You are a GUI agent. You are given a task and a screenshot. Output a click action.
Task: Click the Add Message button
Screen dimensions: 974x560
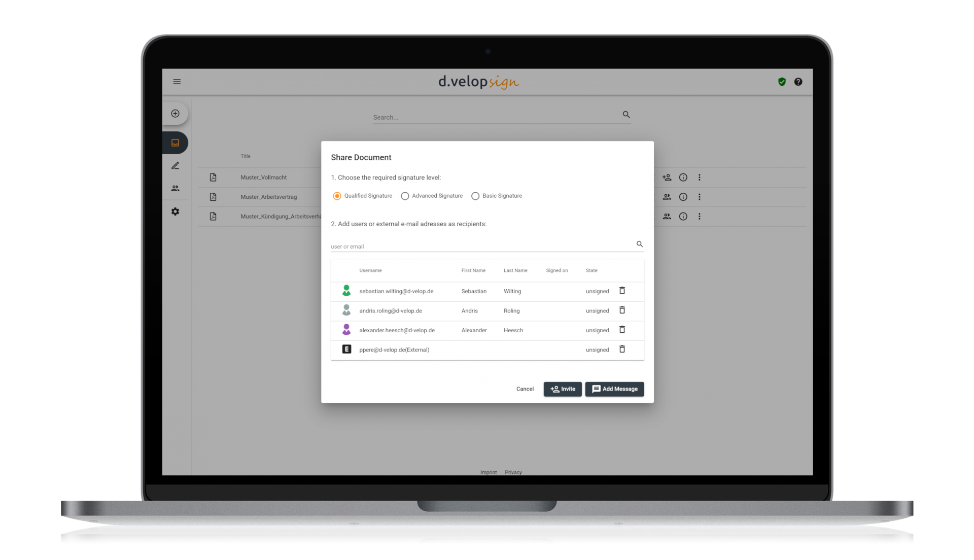pyautogui.click(x=614, y=389)
